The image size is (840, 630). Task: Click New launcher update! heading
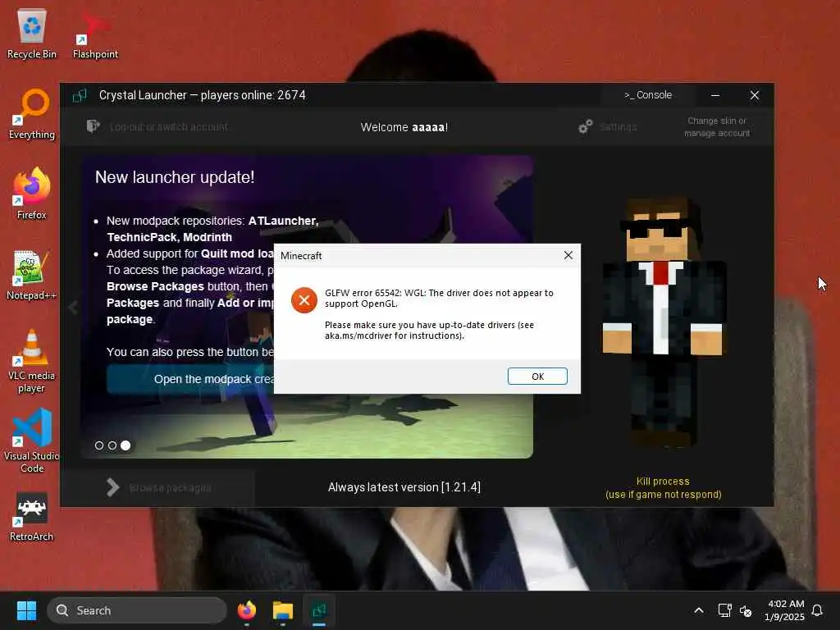(x=175, y=177)
